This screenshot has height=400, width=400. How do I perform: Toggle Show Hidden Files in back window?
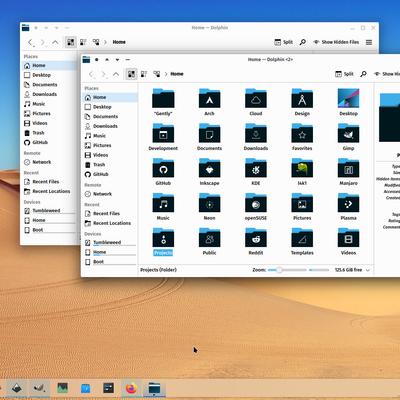336,42
